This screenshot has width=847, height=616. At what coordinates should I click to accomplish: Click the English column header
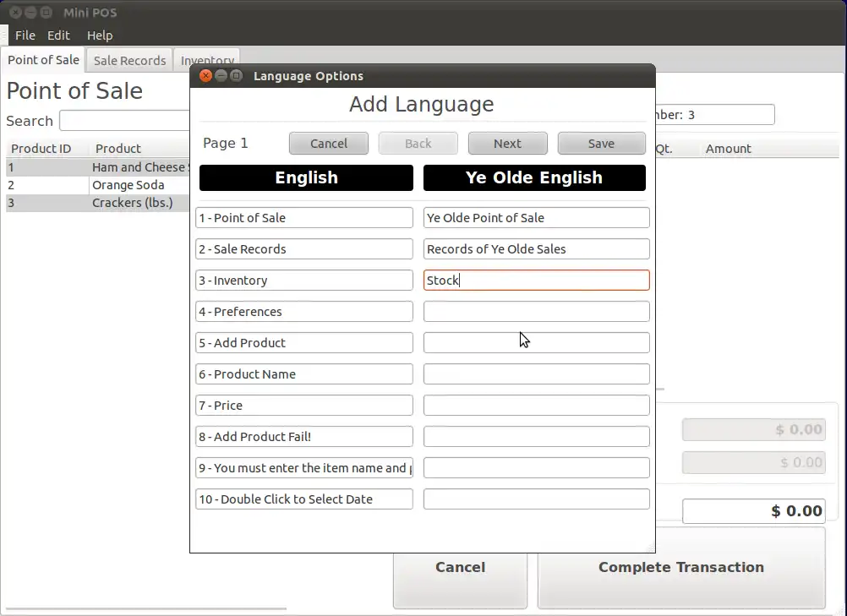pyautogui.click(x=306, y=177)
